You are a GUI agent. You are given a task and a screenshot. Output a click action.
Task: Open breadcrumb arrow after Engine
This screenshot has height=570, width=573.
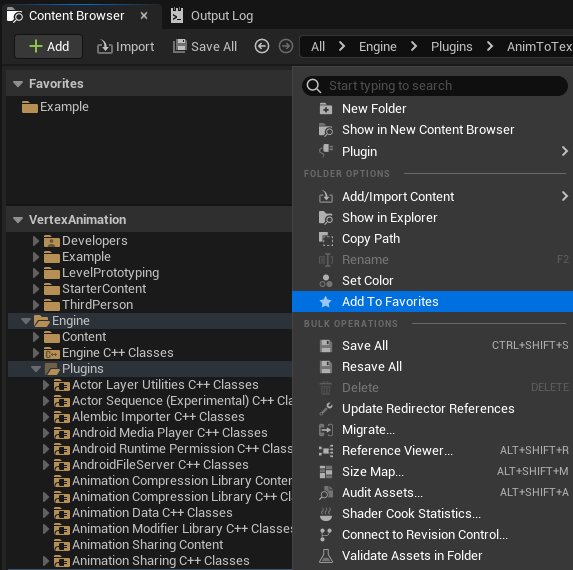point(414,46)
